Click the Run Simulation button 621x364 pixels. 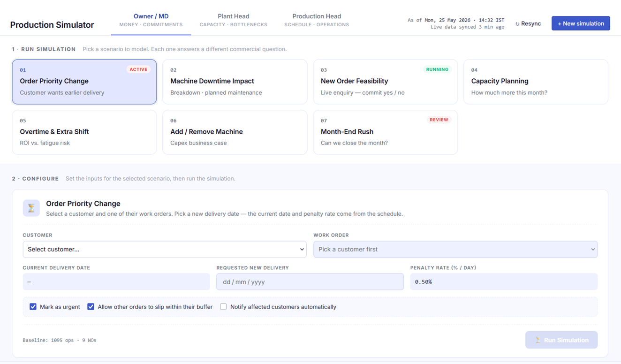[x=561, y=340]
